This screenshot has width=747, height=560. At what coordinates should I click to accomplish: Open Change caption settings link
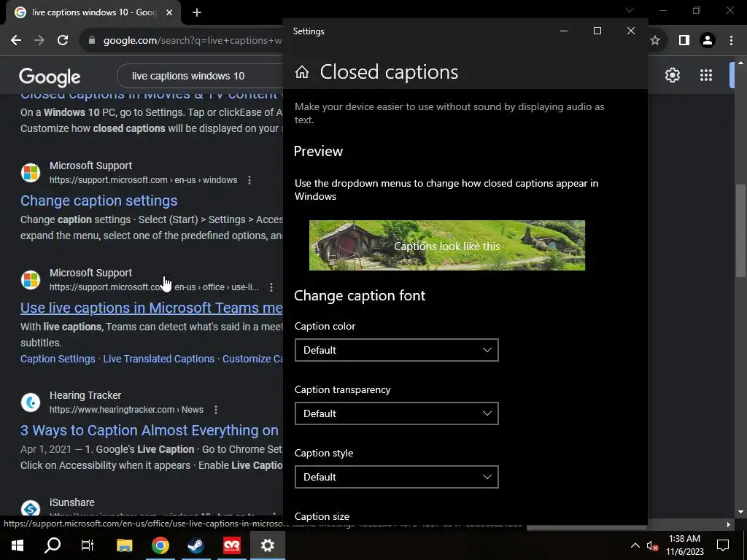[x=99, y=201]
